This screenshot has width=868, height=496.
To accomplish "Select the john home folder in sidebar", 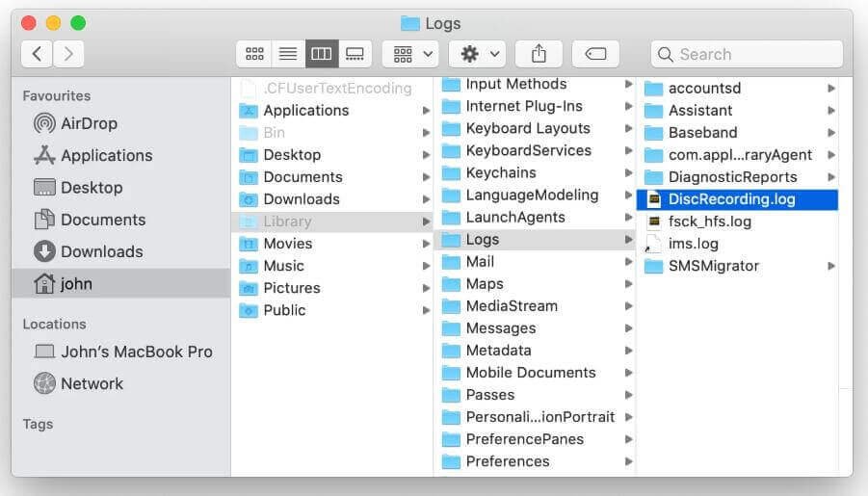I will tap(120, 283).
